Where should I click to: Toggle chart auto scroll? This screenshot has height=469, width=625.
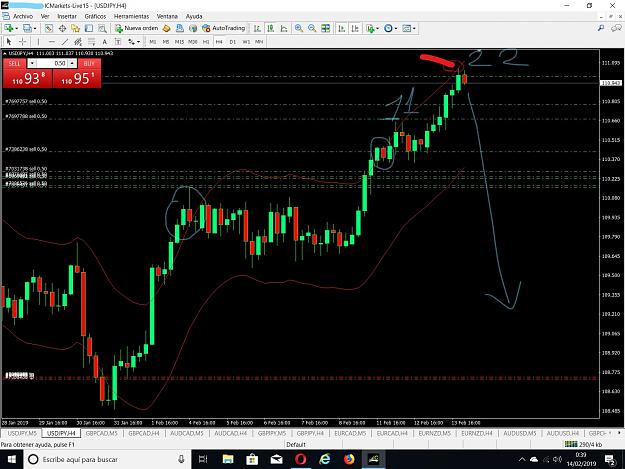[342, 28]
